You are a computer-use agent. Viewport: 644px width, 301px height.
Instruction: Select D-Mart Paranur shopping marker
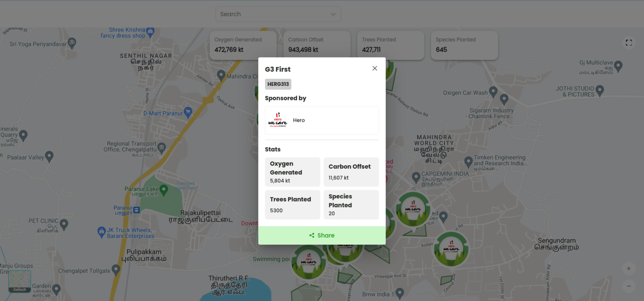point(188,112)
